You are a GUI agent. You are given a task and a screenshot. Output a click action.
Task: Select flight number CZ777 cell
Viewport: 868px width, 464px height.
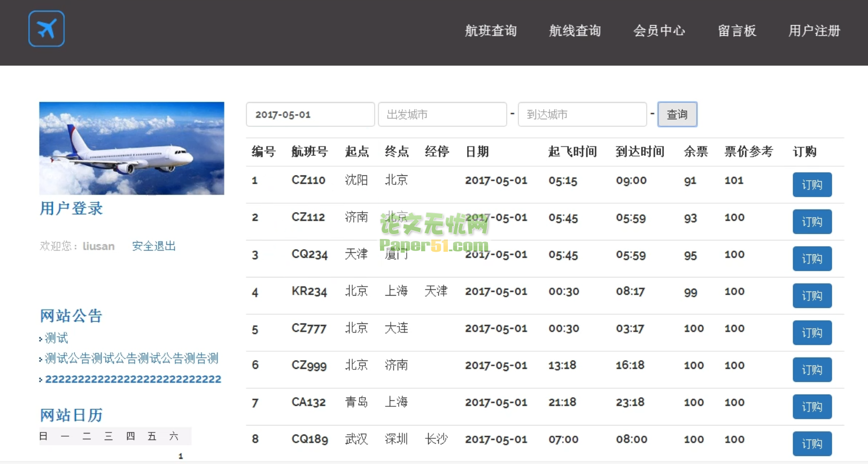tap(309, 328)
